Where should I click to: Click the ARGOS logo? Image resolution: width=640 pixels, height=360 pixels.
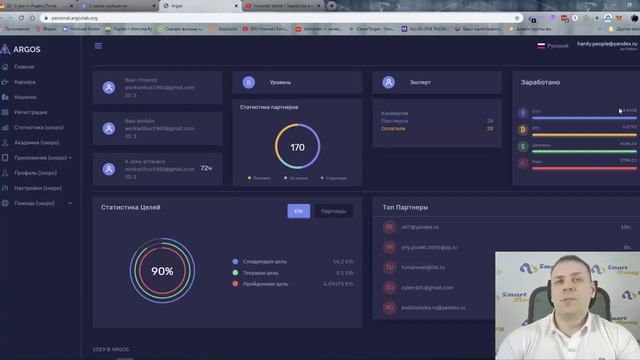tap(20, 49)
